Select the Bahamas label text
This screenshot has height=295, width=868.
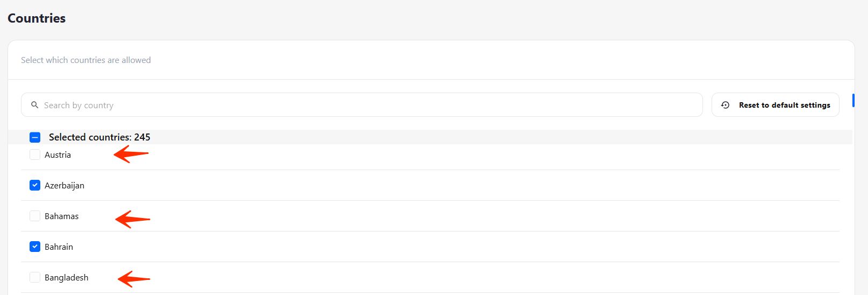point(61,216)
